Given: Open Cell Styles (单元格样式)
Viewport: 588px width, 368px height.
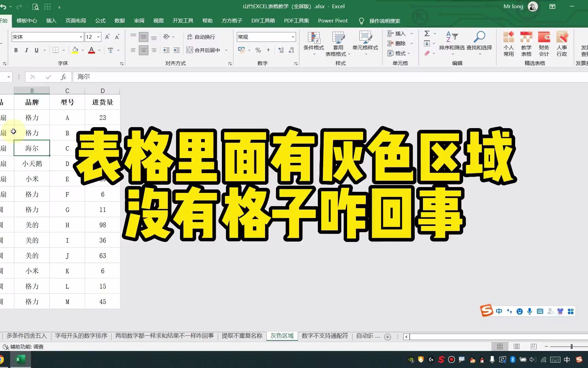Looking at the screenshot, I should (x=365, y=44).
